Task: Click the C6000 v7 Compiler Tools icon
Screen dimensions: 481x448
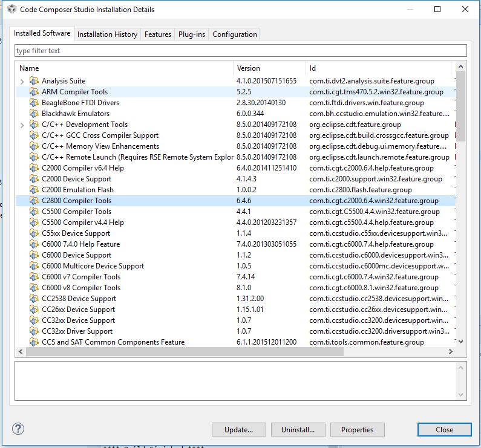Action: coord(34,277)
